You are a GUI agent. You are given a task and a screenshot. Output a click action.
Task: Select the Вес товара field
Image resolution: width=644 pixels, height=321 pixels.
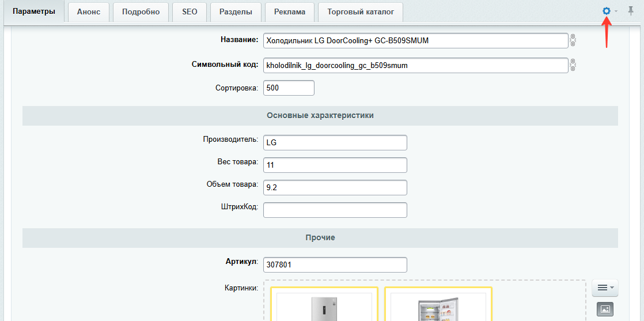coord(335,165)
